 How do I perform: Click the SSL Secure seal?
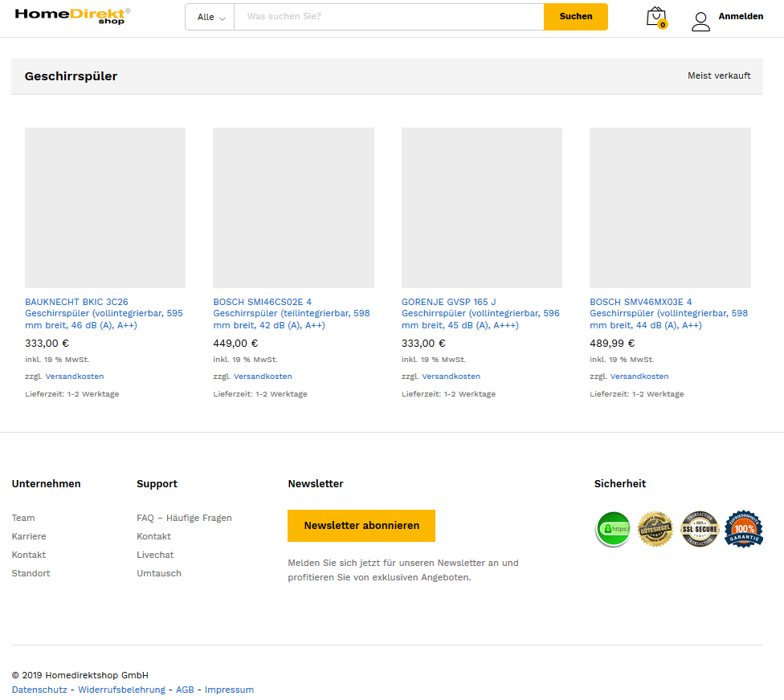click(700, 529)
